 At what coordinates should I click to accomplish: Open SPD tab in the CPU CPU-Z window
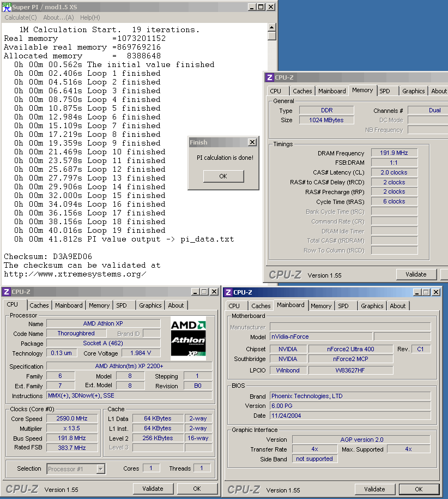tap(122, 305)
